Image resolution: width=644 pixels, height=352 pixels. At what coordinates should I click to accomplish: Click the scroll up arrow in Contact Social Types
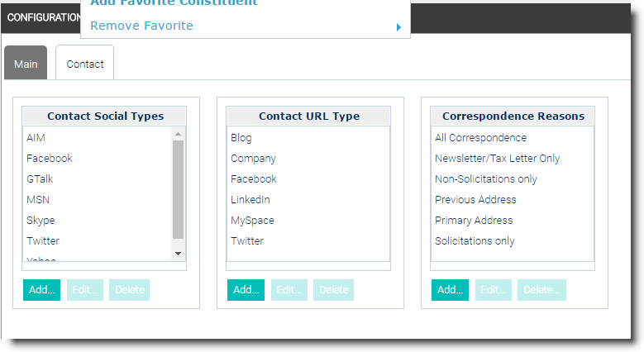point(178,134)
